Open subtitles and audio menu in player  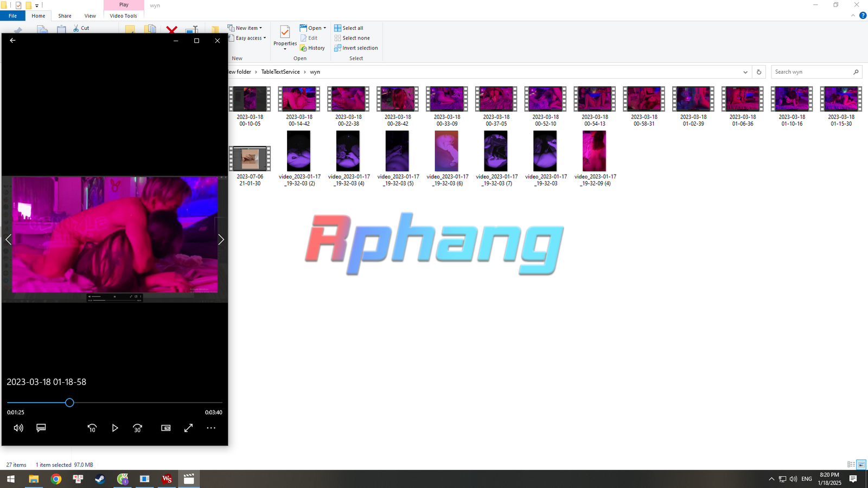pyautogui.click(x=41, y=428)
